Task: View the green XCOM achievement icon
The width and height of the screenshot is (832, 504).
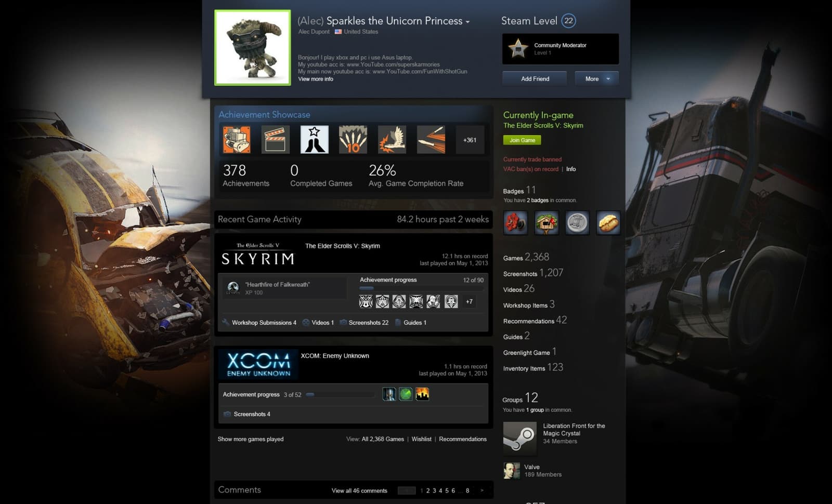Action: click(406, 394)
